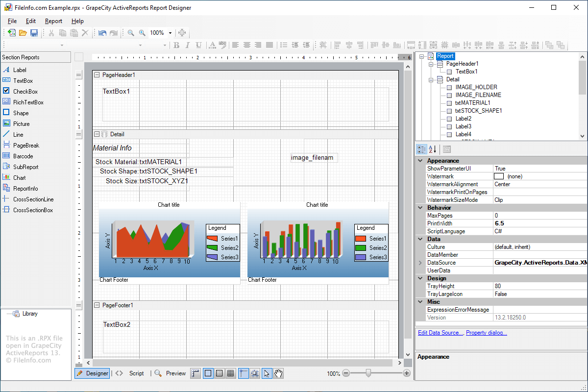Screen dimensions: 588x392
Task: Click the Pan hand tool icon
Action: point(278,373)
